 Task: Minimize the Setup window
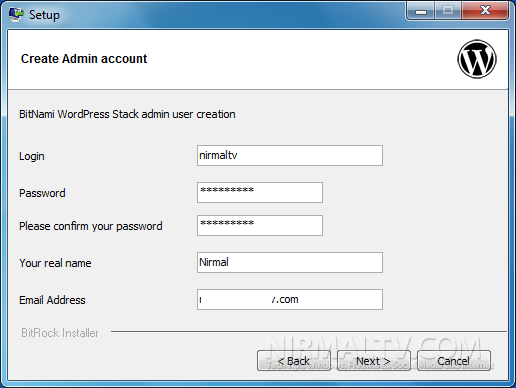click(421, 11)
